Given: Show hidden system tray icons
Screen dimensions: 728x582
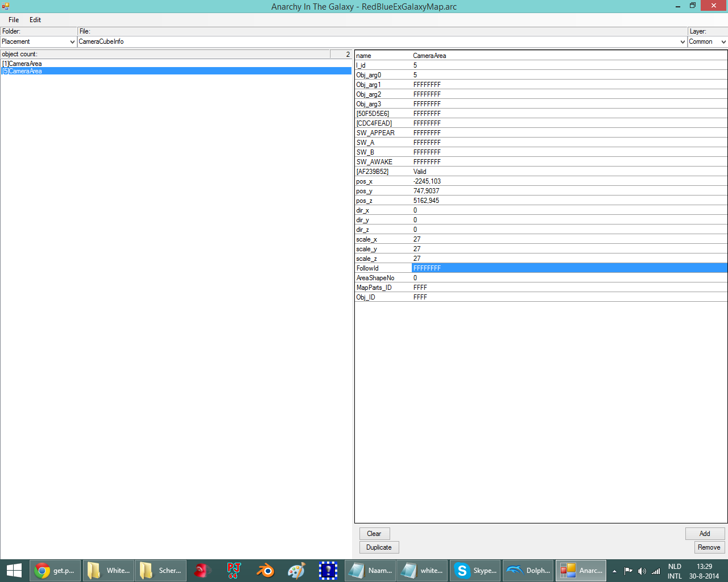Looking at the screenshot, I should click(x=614, y=571).
